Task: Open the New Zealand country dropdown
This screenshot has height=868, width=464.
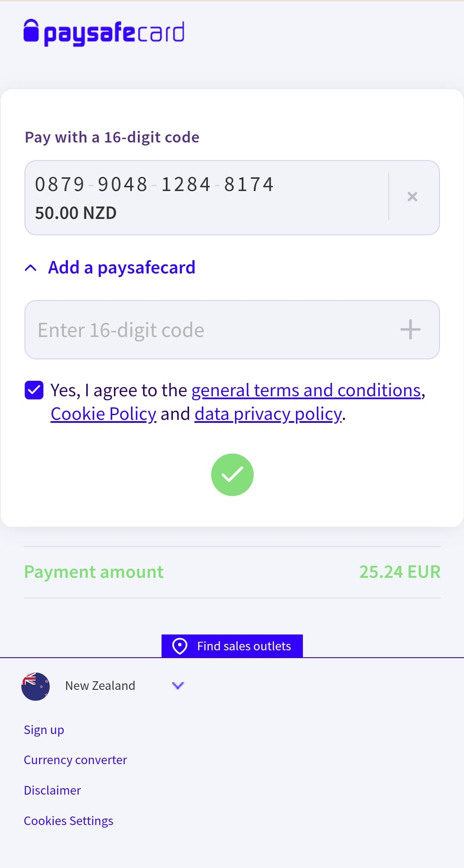Action: coord(100,686)
